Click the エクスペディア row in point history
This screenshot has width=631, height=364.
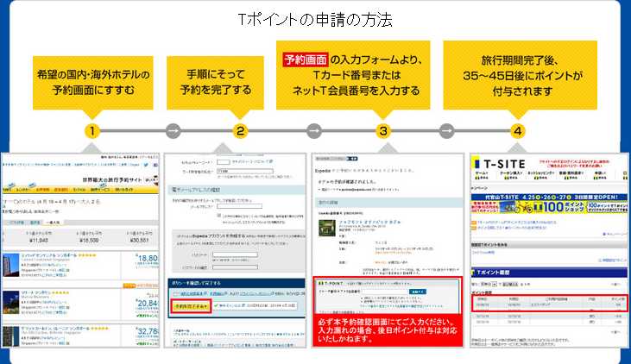pos(549,304)
